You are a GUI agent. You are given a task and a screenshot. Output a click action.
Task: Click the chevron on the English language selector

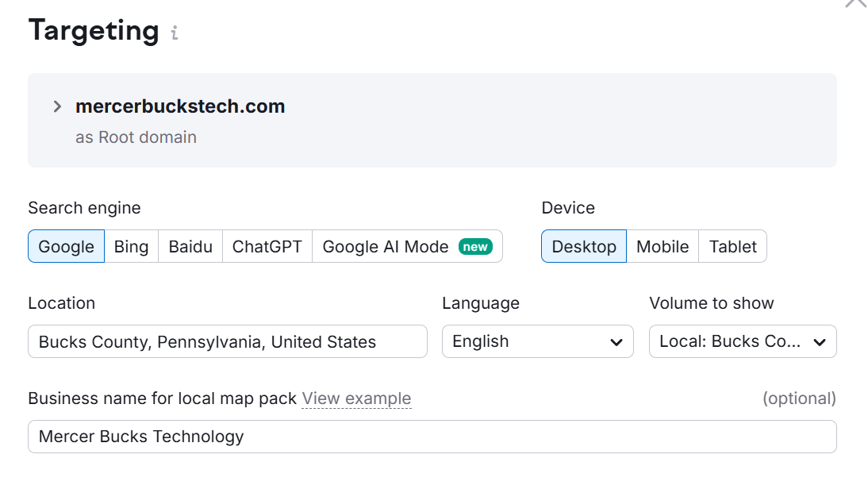617,341
